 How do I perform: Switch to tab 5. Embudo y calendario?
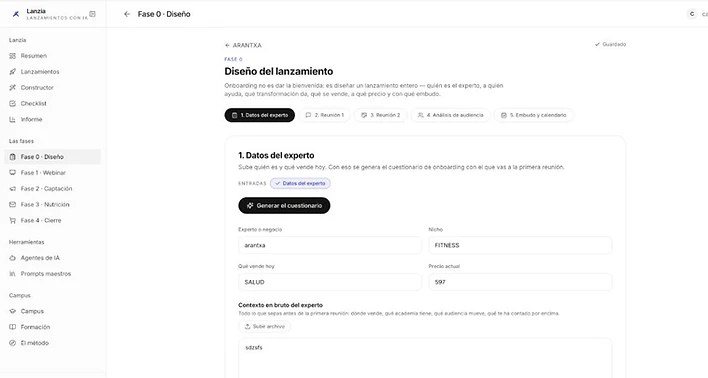pos(533,115)
